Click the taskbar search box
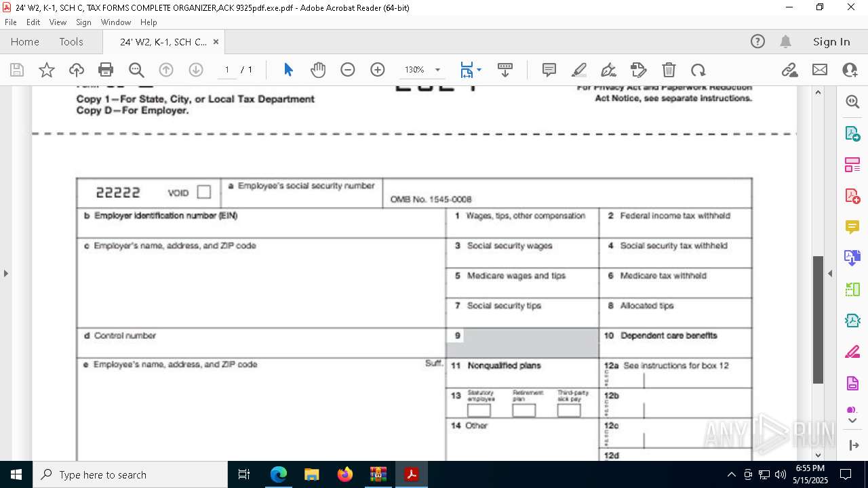The image size is (868, 488). pyautogui.click(x=130, y=474)
